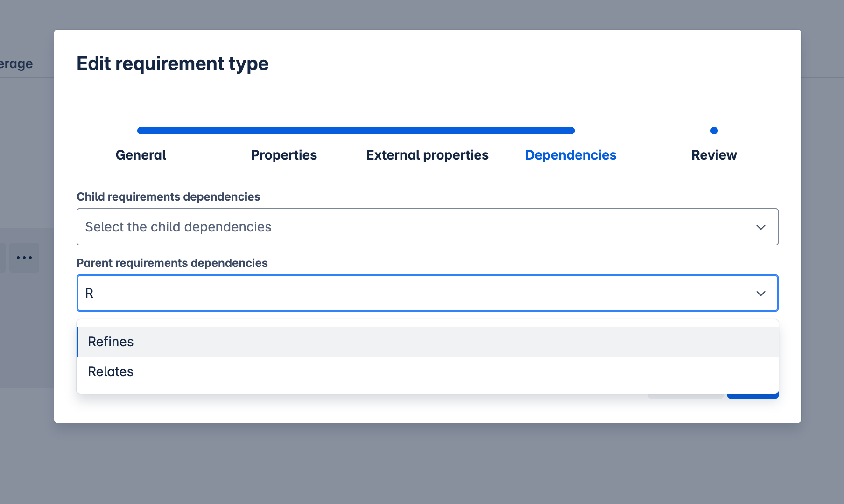Select the Relates dependency option
Screen dimensions: 844x504
point(110,371)
